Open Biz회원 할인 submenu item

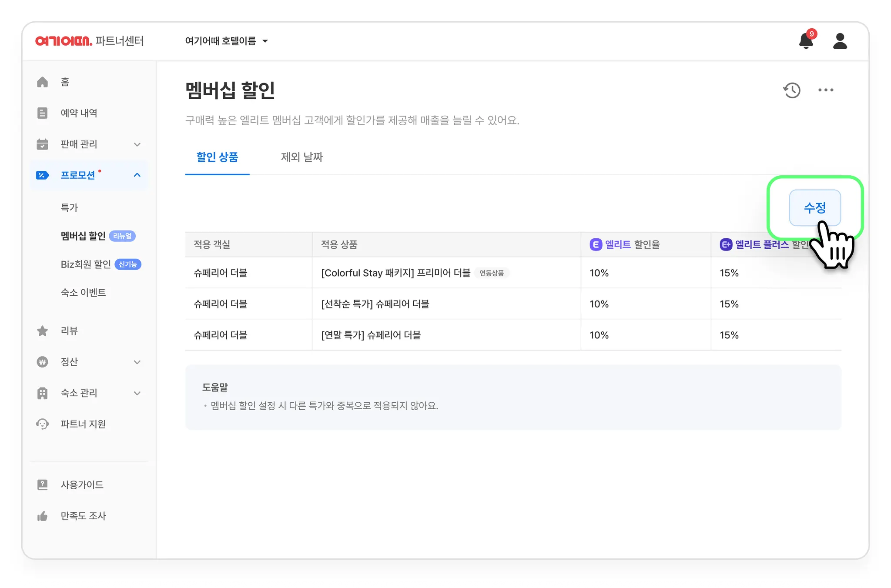86,264
